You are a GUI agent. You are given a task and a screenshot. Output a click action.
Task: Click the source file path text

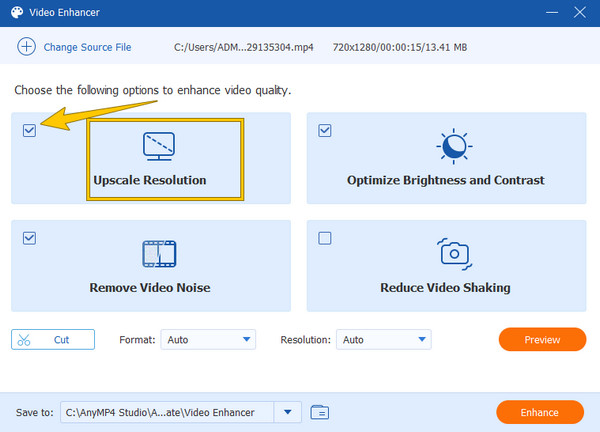[244, 47]
